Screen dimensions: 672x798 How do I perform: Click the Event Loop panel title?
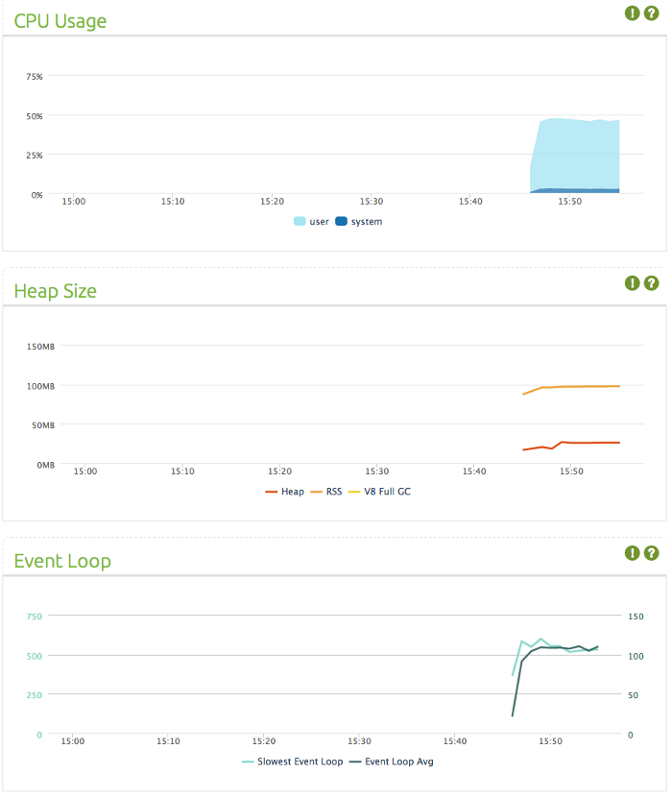point(62,561)
